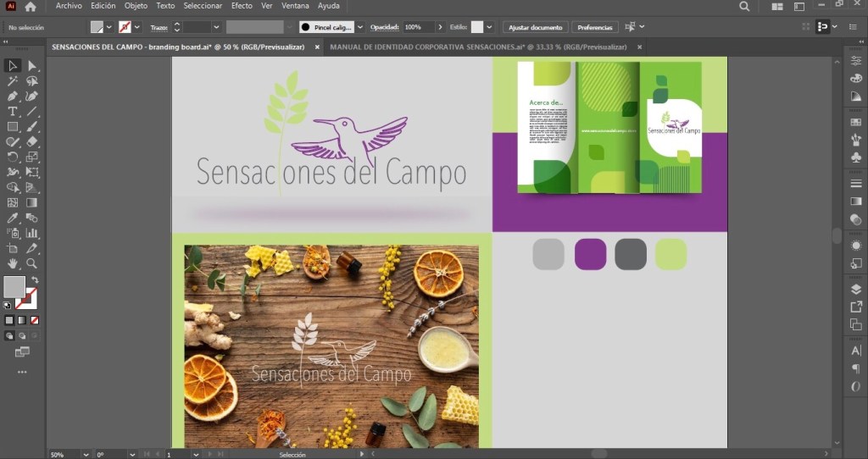Open the Layers panel icon
Screen dimensions: 868x459
855,289
